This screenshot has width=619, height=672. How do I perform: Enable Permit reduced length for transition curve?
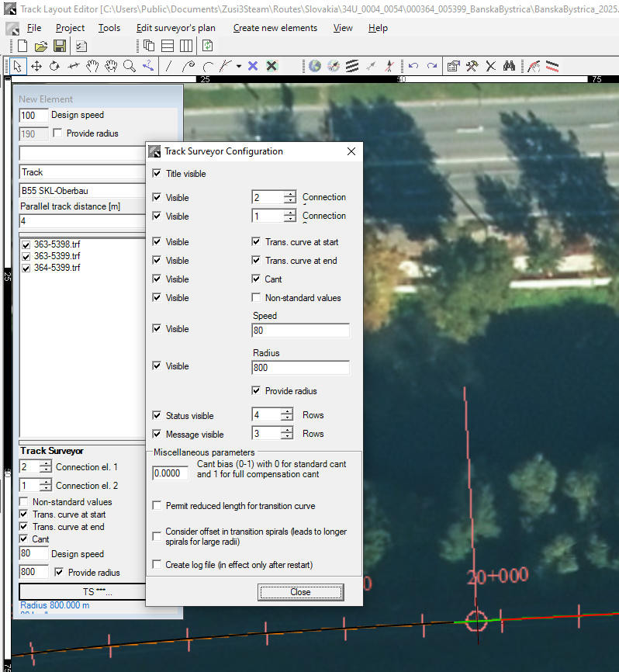click(x=158, y=506)
